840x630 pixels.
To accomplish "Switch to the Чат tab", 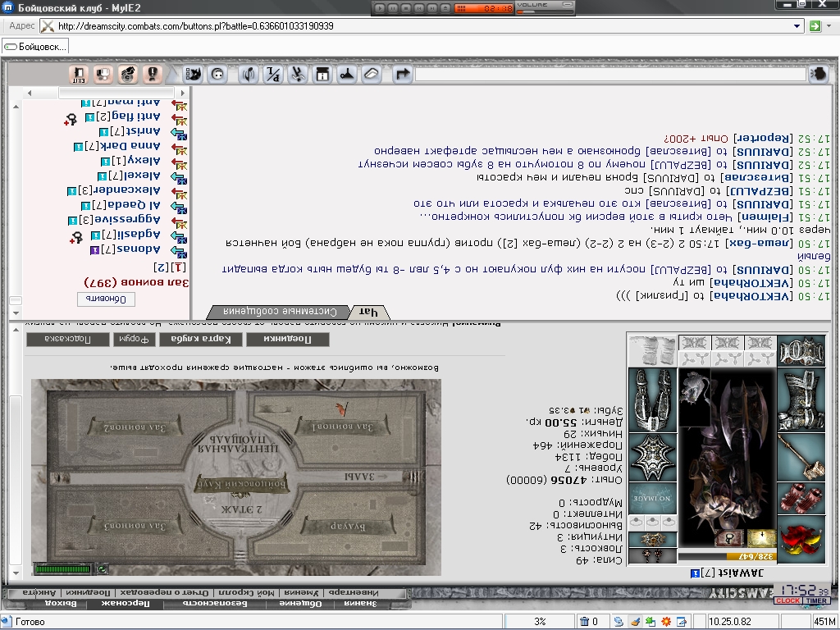I will pos(368,312).
